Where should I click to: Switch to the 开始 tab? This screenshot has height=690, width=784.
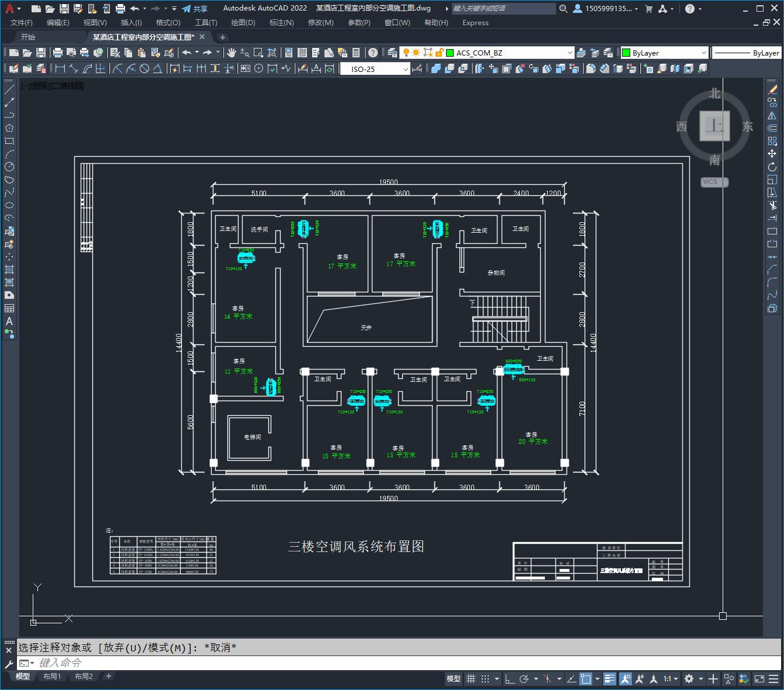coord(28,37)
